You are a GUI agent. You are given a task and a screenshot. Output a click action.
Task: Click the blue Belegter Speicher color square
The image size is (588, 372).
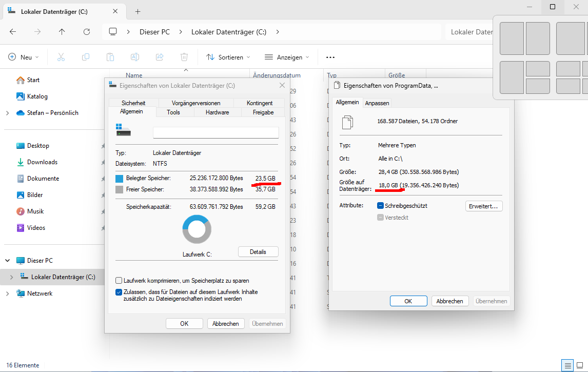[120, 179]
